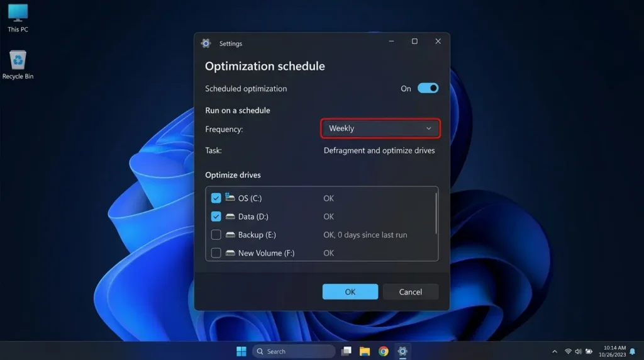This screenshot has height=360, width=644.
Task: Select the "New Volume (F:)" drive label
Action: click(266, 253)
